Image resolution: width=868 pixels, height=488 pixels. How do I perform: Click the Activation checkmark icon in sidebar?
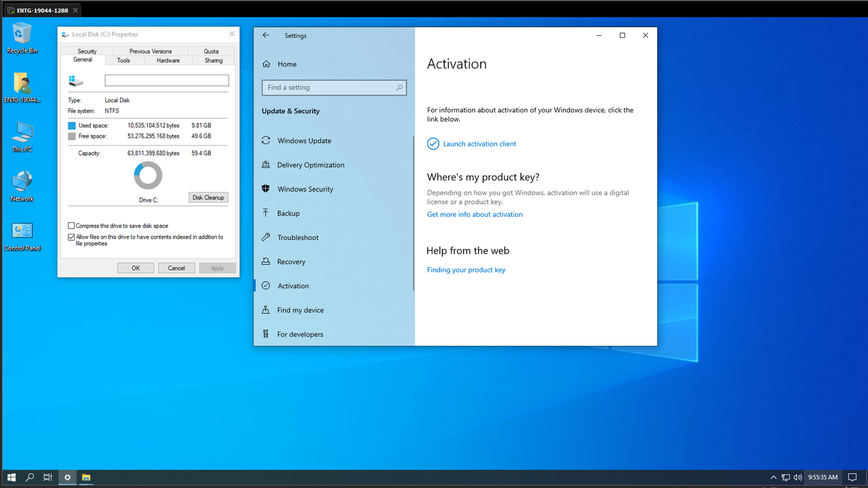coord(266,286)
